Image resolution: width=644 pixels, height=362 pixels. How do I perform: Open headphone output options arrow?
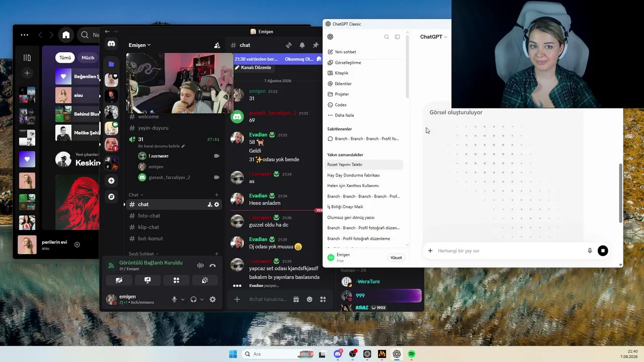pyautogui.click(x=202, y=300)
